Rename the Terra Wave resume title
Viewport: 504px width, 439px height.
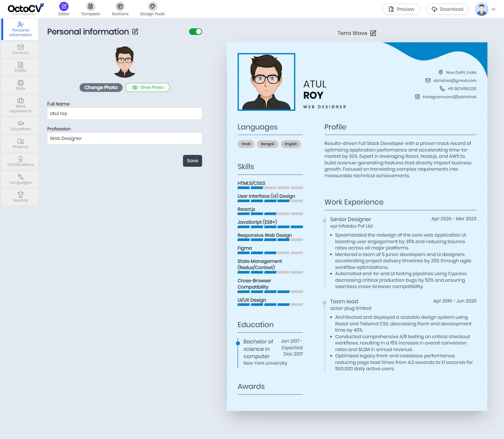click(x=373, y=33)
